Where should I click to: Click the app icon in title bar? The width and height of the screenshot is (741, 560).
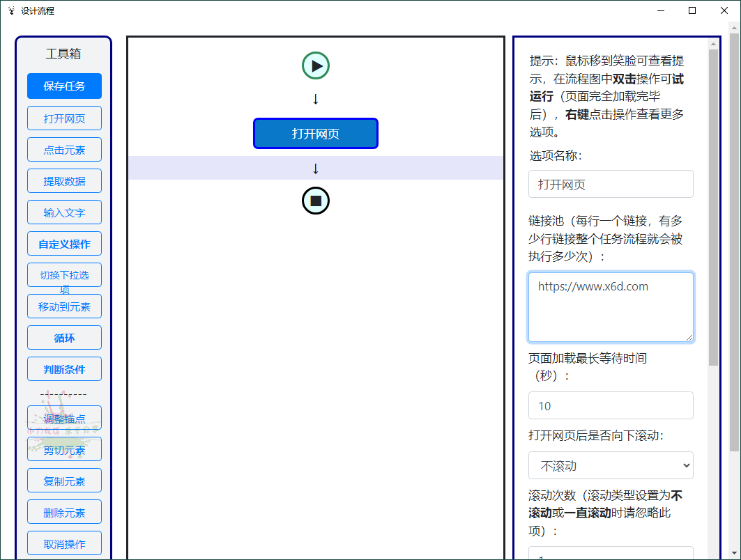(11, 10)
